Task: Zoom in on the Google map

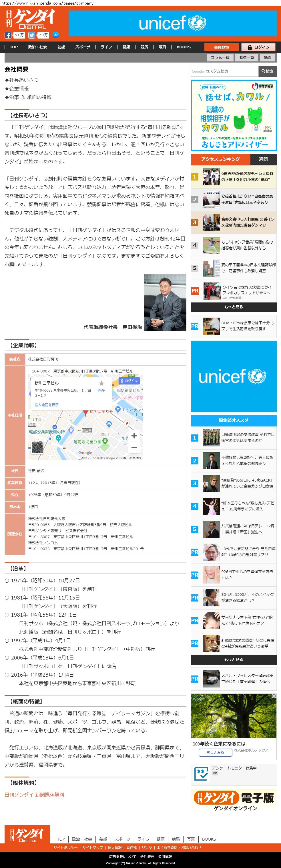Action: [x=134, y=436]
